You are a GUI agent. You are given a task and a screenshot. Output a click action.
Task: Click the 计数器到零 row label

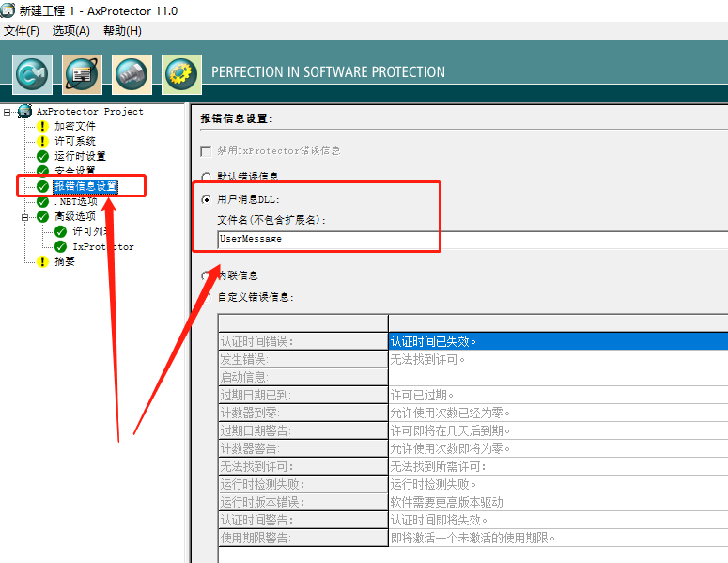[x=303, y=413]
